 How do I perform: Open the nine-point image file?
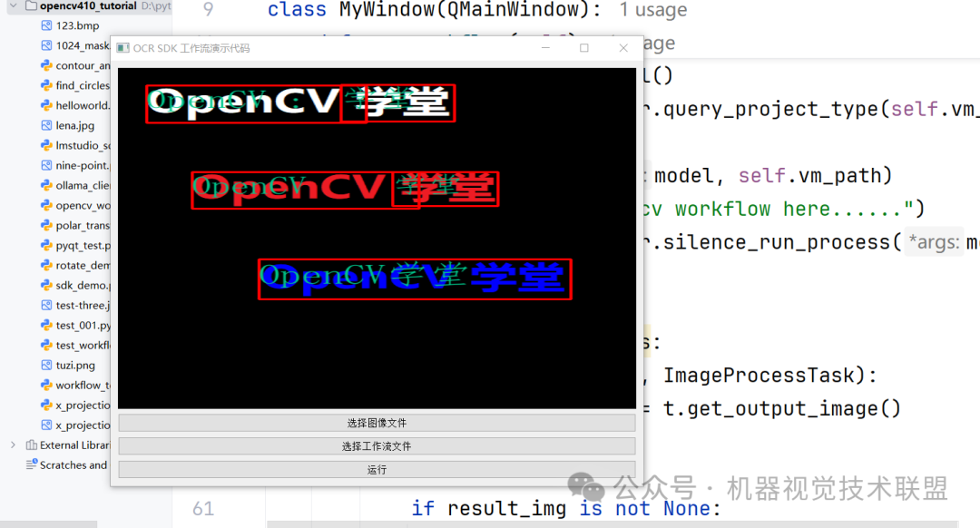click(83, 166)
